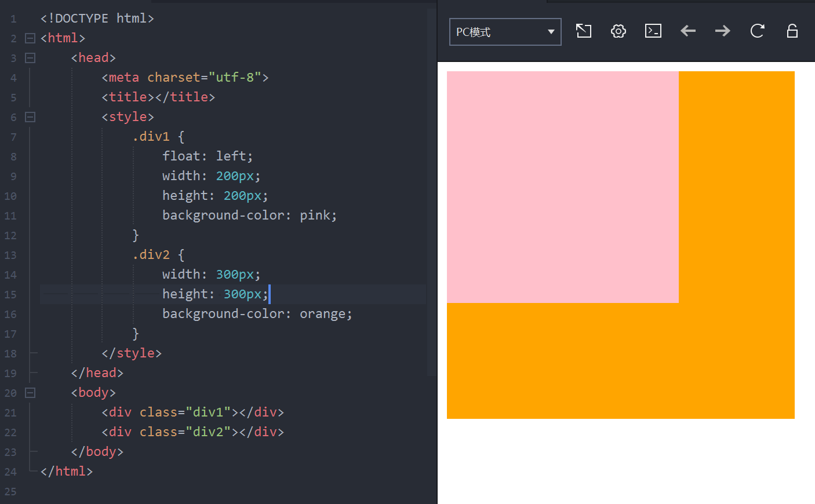
Task: Click line number 15 in the gutter
Action: pos(10,295)
